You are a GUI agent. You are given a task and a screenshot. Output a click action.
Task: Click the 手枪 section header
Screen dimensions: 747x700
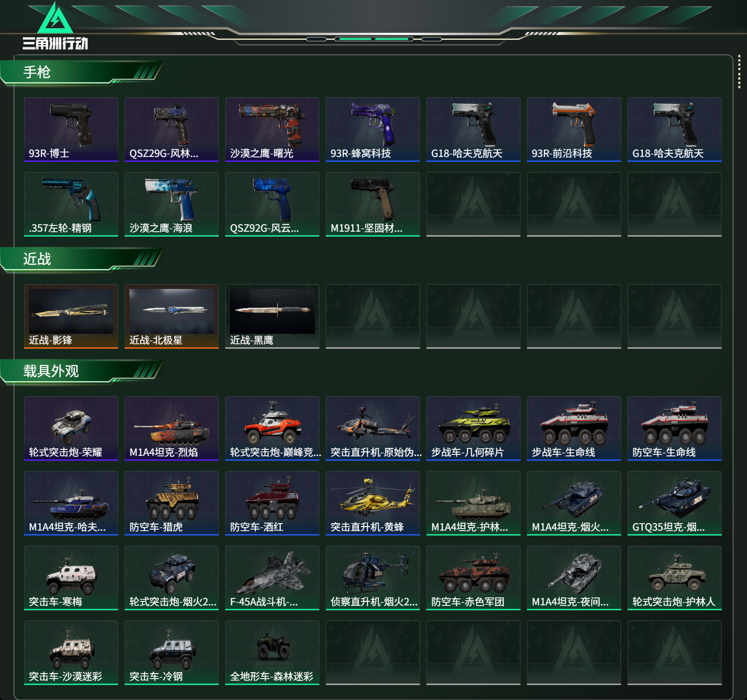(81, 72)
